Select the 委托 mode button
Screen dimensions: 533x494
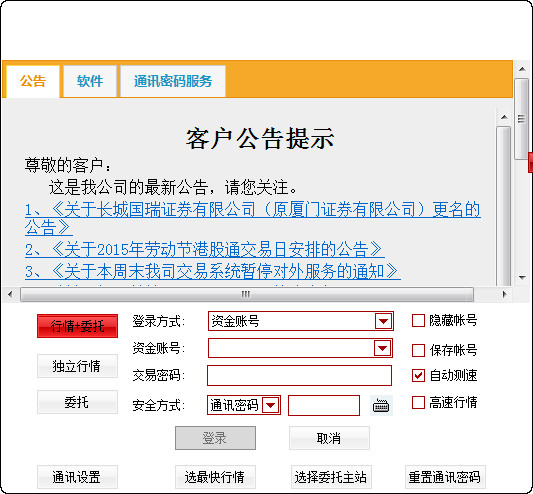click(x=77, y=402)
